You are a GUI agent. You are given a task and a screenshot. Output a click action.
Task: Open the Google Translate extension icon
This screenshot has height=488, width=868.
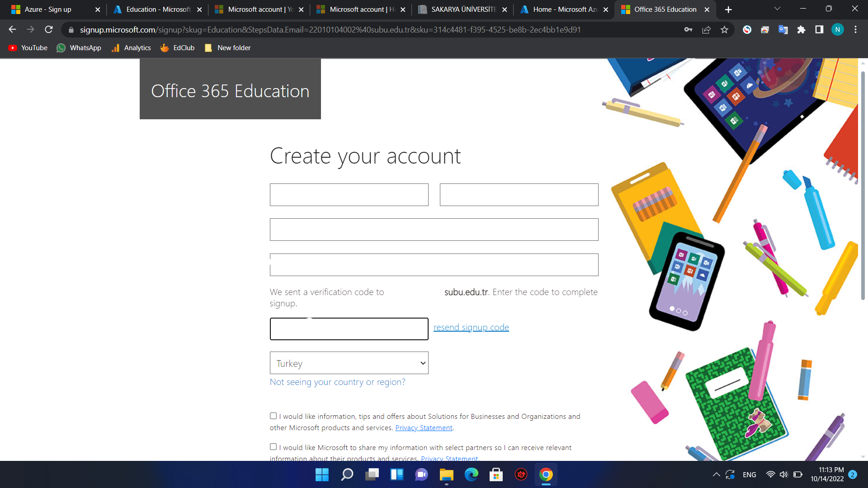tap(783, 30)
